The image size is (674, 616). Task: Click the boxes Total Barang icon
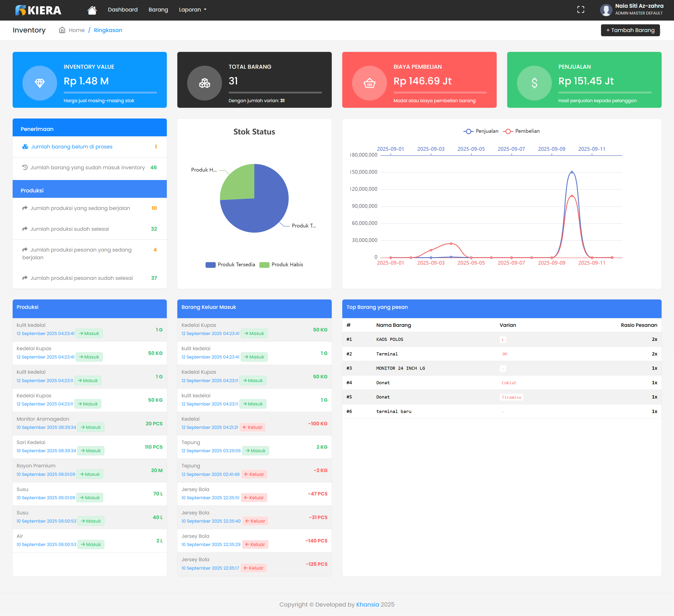[204, 83]
